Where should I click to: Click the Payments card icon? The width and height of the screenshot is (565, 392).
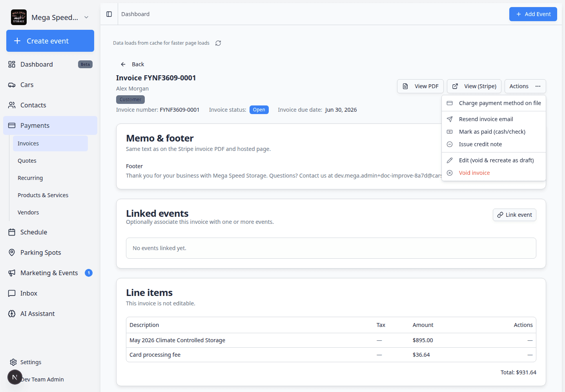point(12,125)
